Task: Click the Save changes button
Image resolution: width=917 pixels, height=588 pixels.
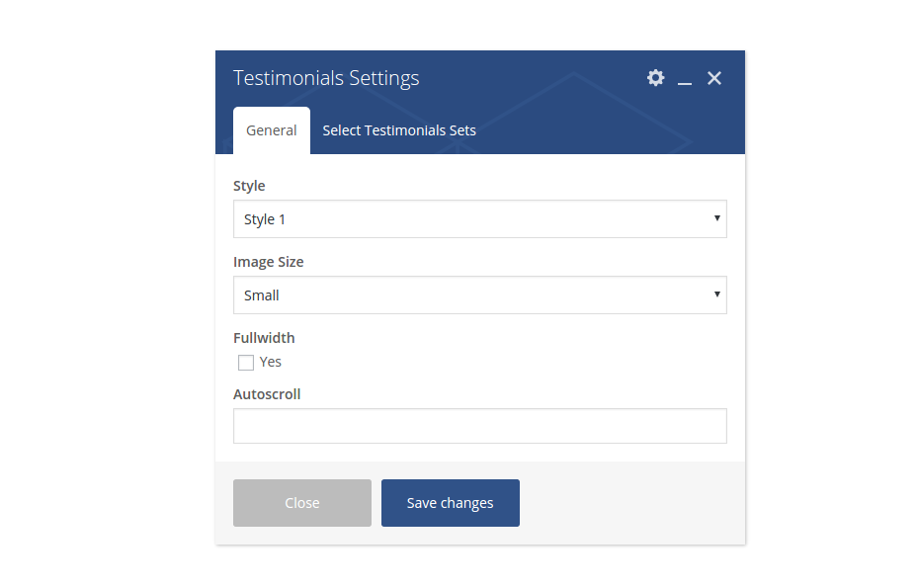Action: tap(451, 503)
